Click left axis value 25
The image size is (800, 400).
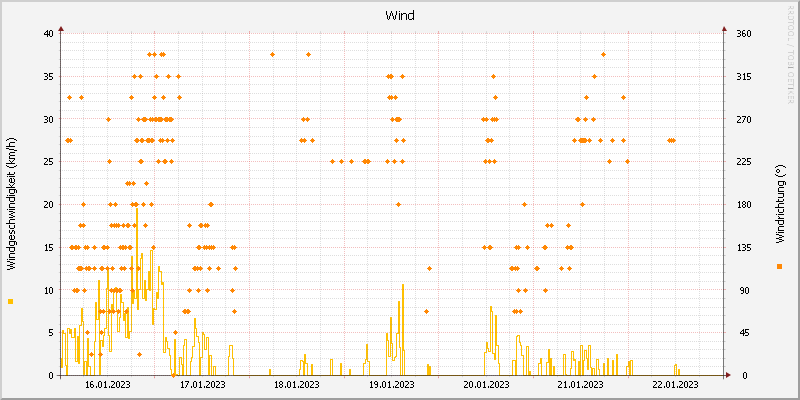click(x=48, y=162)
